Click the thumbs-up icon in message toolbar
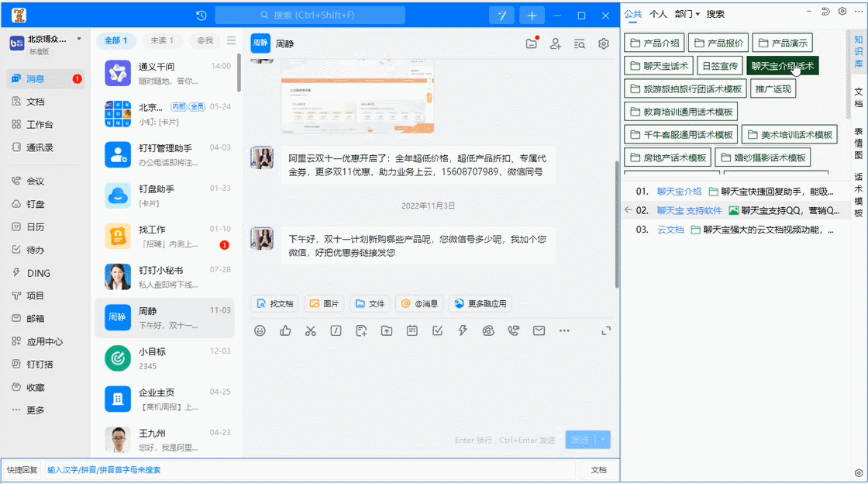 285,330
